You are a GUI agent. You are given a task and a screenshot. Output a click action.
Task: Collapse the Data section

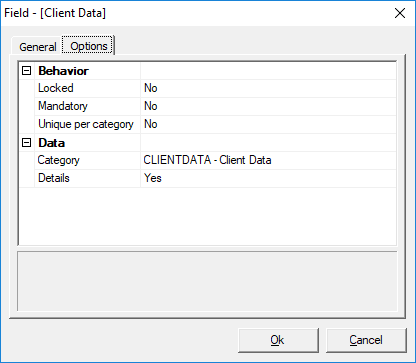pyautogui.click(x=26, y=143)
